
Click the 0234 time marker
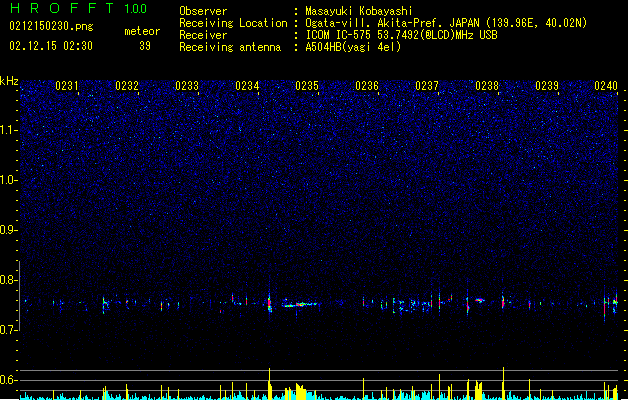[247, 85]
